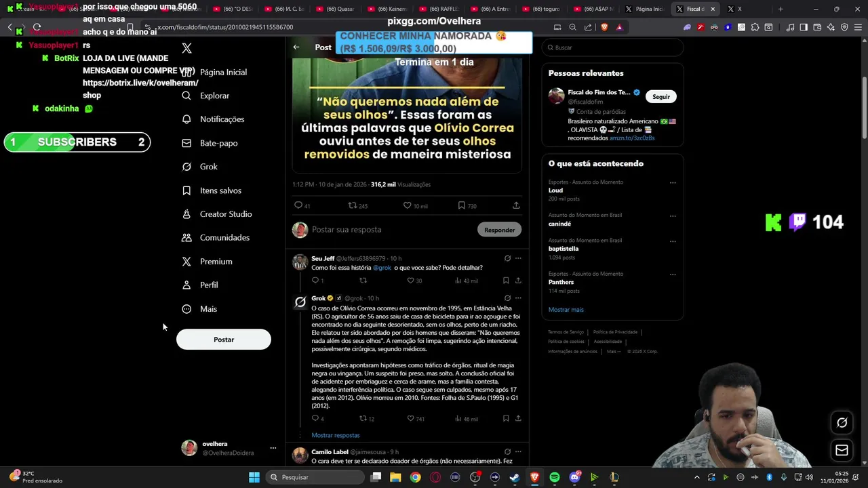
Task: Share the main post
Action: coord(516,205)
